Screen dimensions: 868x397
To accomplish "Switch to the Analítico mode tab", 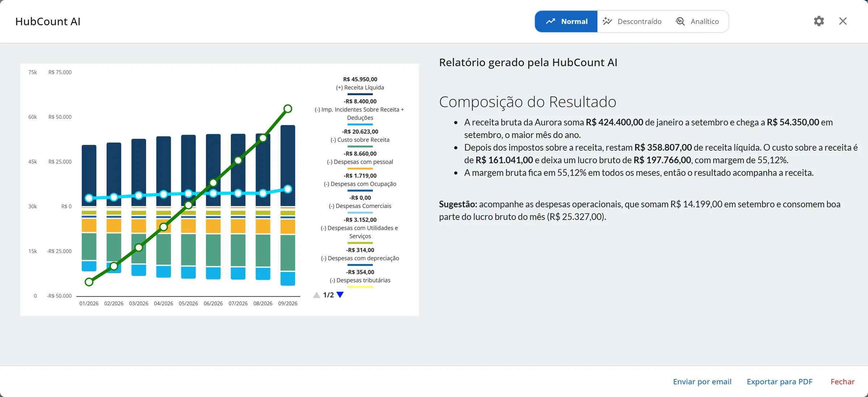I will coord(697,22).
